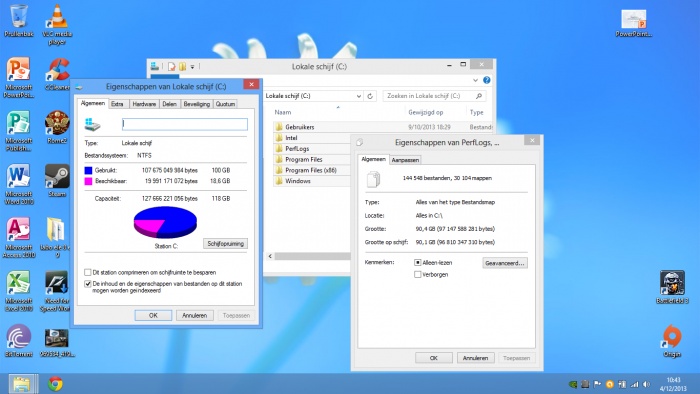This screenshot has width=700, height=394.
Task: Launch Need for Speed desktop shortcut
Action: pyautogui.click(x=55, y=291)
